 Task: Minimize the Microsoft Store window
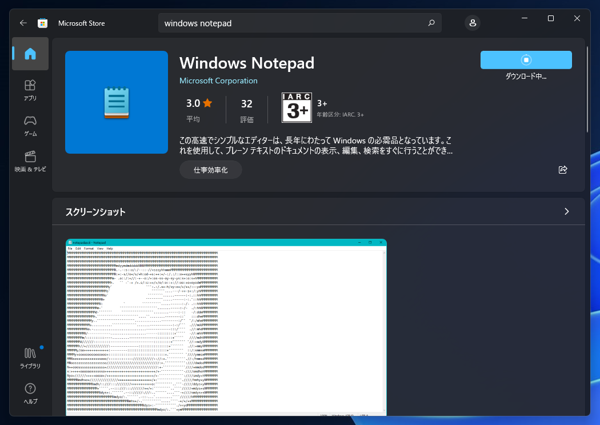pyautogui.click(x=525, y=18)
